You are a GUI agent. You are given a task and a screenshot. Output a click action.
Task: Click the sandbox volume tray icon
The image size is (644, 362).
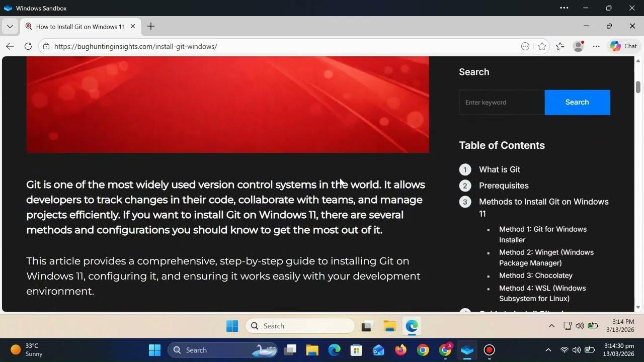point(580,326)
